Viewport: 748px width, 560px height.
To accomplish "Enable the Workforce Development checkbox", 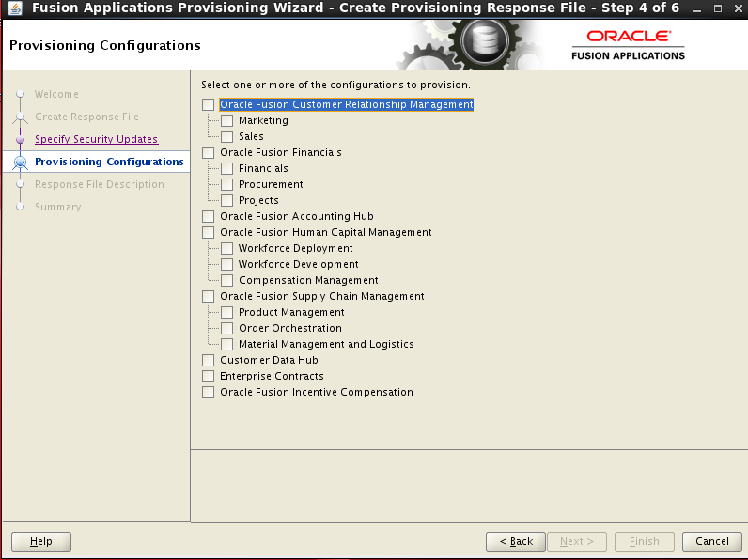I will click(227, 264).
